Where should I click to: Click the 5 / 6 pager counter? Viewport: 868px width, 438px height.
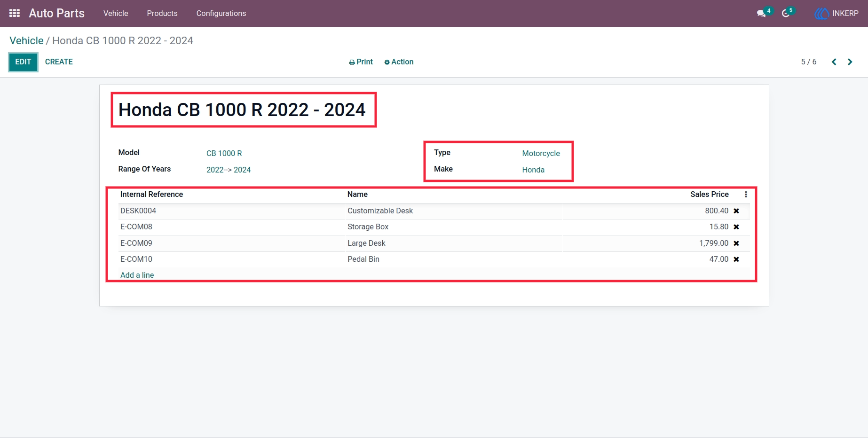coord(809,62)
